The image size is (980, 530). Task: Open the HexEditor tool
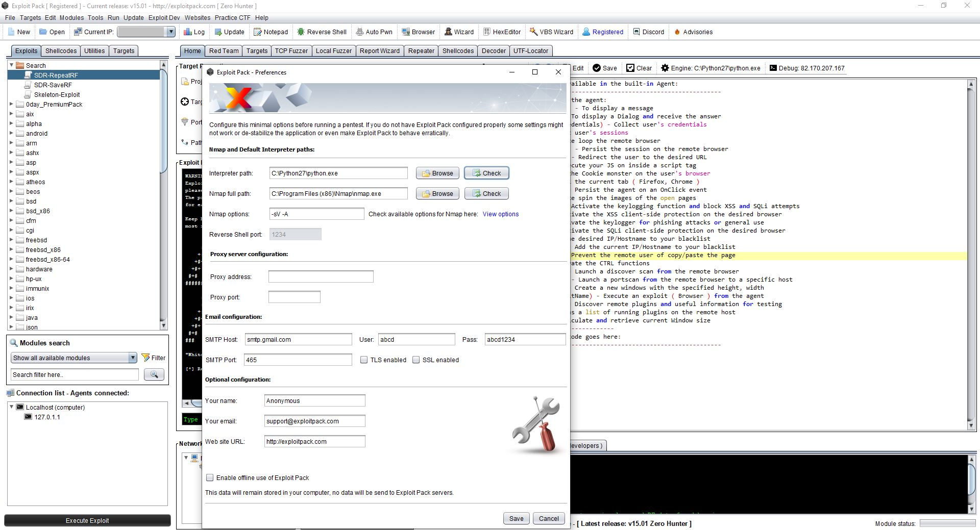502,32
